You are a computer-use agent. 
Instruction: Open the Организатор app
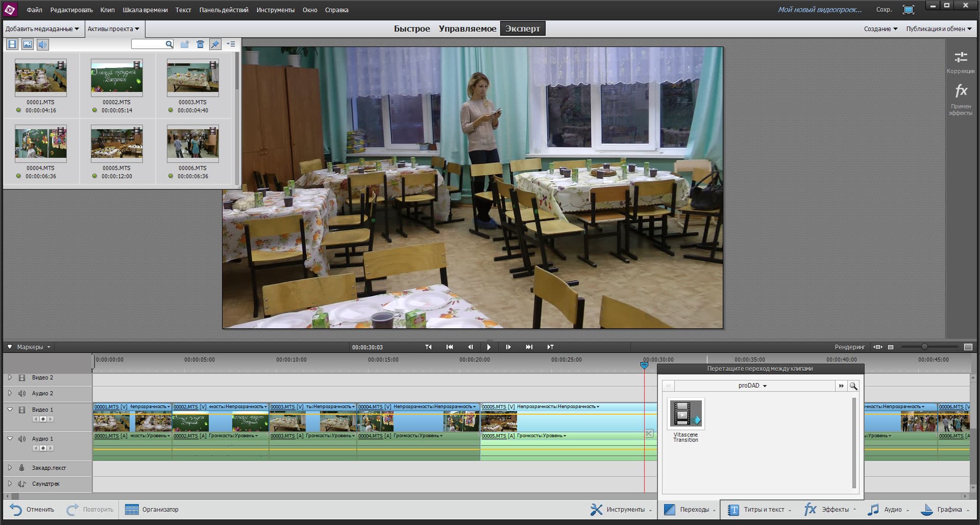click(x=152, y=510)
